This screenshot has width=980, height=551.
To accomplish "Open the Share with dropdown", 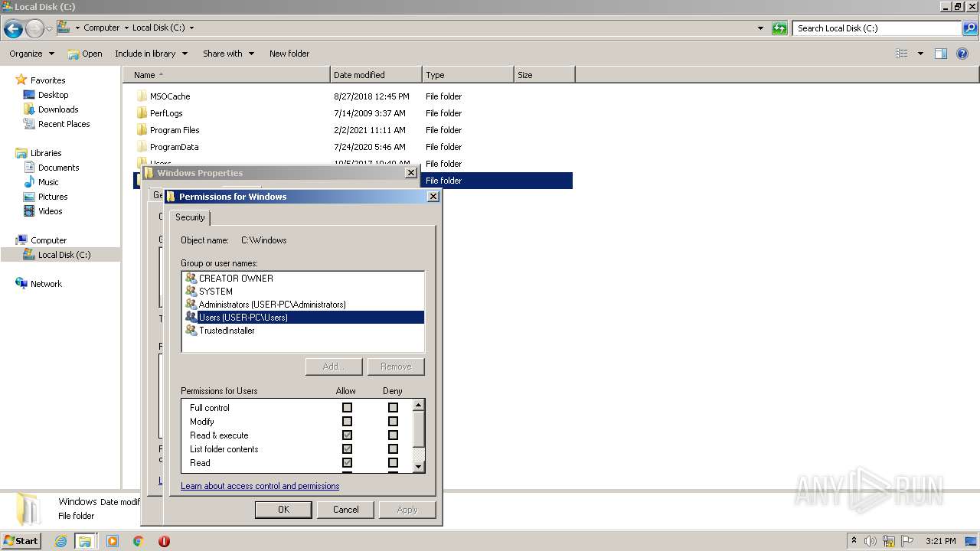I will [228, 54].
